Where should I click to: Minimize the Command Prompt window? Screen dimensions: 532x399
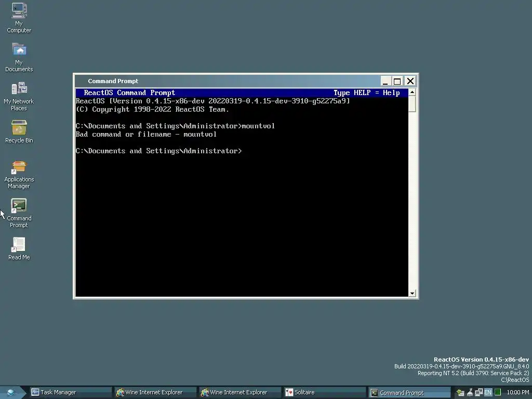(x=385, y=81)
